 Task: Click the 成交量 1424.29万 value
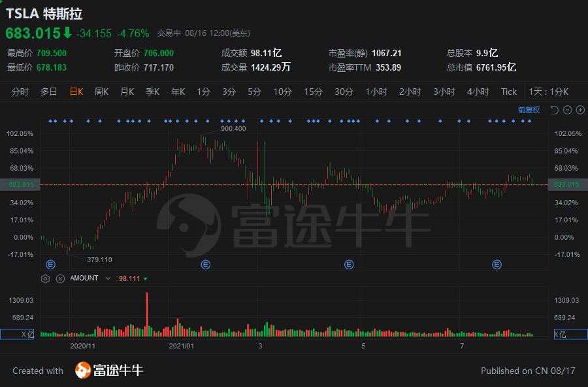(270, 67)
